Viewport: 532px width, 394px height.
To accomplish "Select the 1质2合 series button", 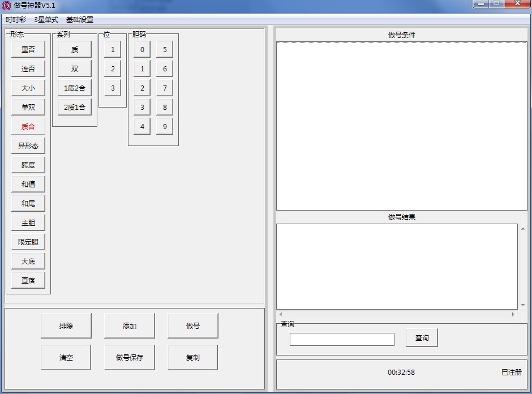I will (75, 88).
